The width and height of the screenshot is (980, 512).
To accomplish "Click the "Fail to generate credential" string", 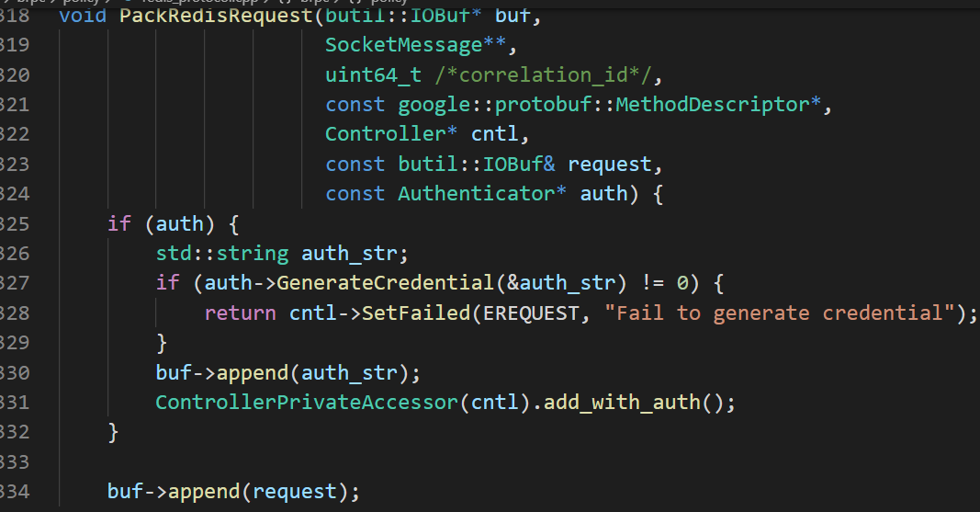I will [779, 313].
